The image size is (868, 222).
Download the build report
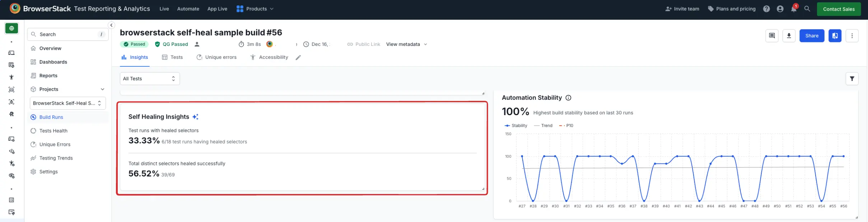[x=789, y=36]
